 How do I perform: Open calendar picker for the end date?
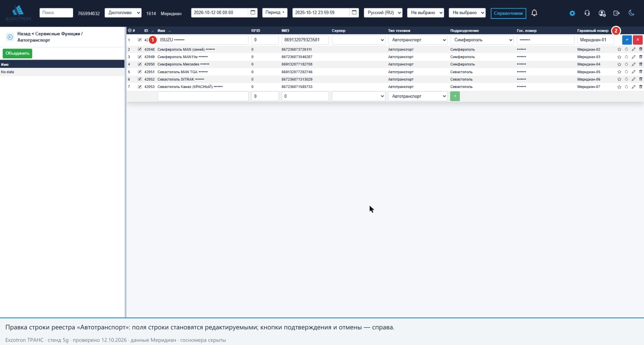click(354, 13)
